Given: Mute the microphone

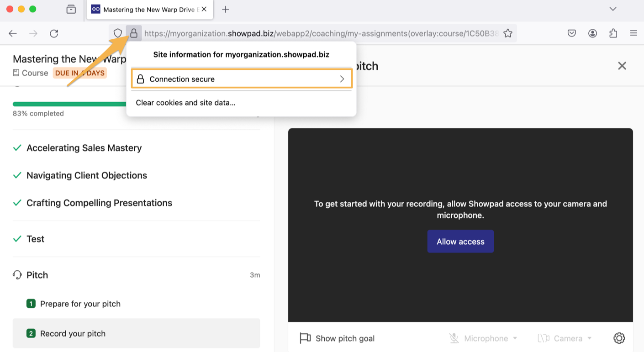Looking at the screenshot, I should 454,338.
